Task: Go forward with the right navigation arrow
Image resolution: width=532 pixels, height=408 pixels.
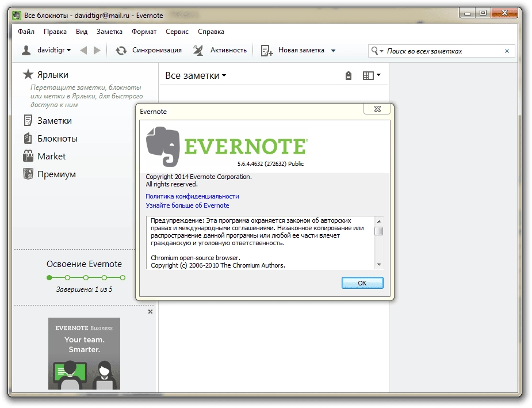Action: pyautogui.click(x=97, y=51)
